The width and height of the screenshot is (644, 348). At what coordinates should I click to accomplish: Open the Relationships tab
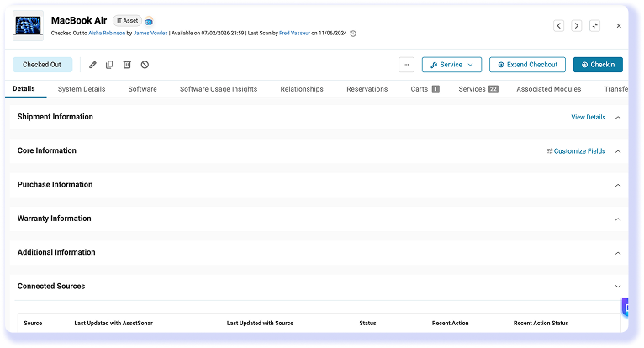pos(302,89)
